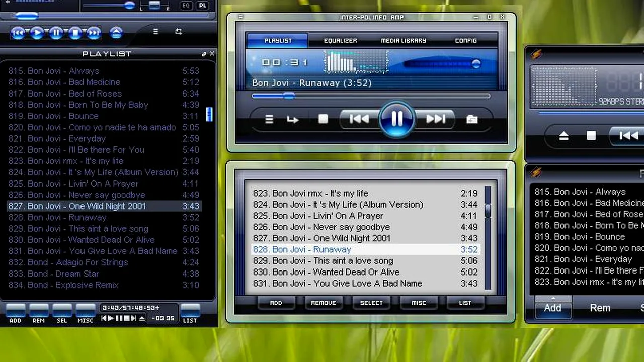The height and width of the screenshot is (362, 644).
Task: Pause playback with the large center pause button
Action: click(x=396, y=119)
